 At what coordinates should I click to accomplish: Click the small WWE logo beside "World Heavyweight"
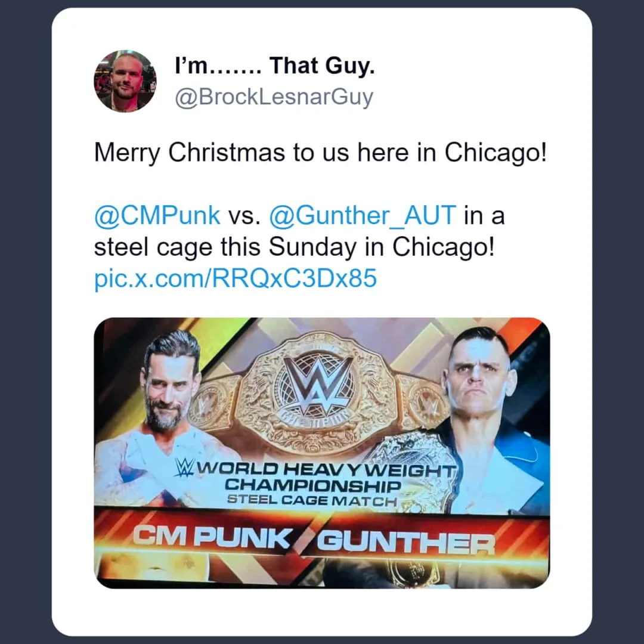tap(184, 467)
